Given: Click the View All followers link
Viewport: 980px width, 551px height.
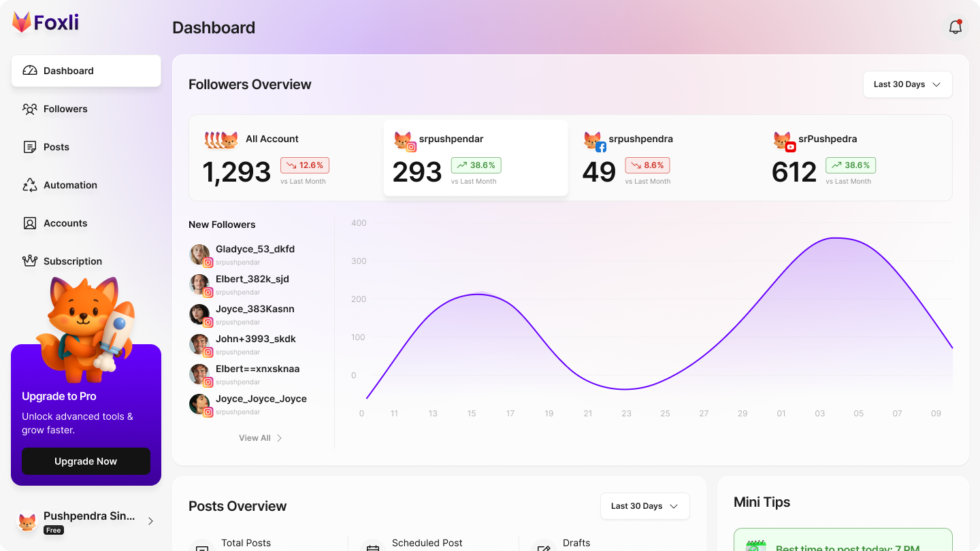Looking at the screenshot, I should (x=260, y=438).
